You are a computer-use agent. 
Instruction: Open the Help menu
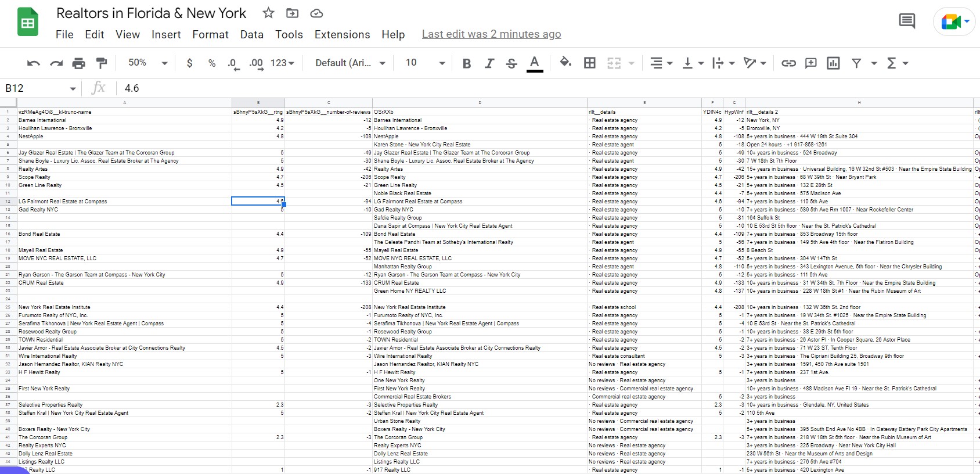point(393,34)
